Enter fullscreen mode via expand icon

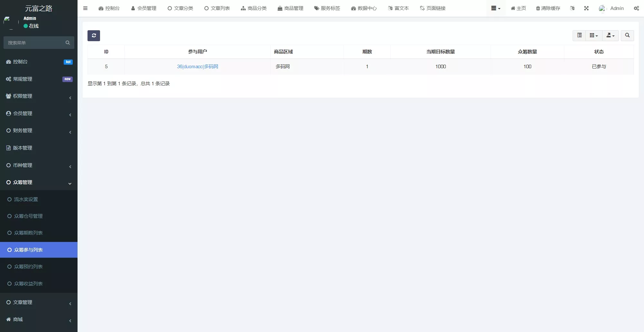[586, 8]
